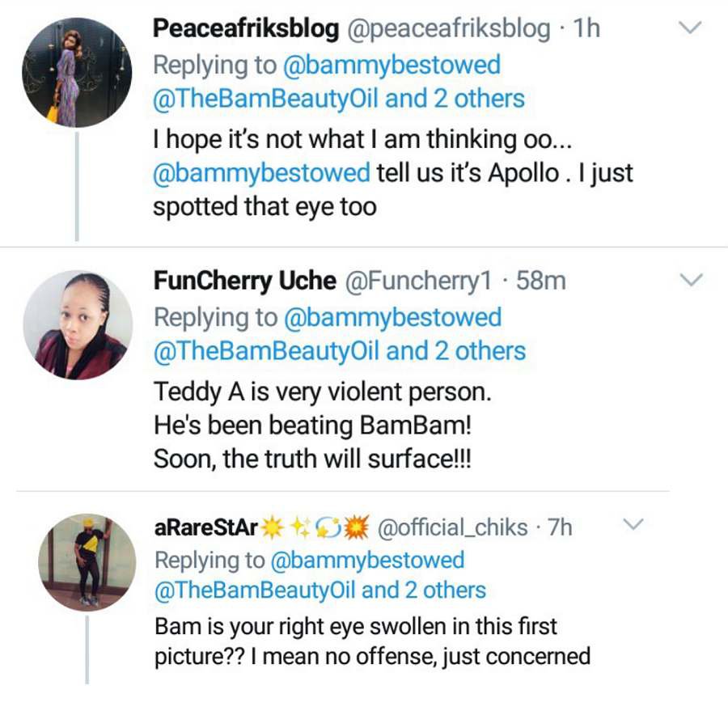Open FunCherry Uche profile picture
The width and height of the screenshot is (728, 728).
[x=77, y=324]
